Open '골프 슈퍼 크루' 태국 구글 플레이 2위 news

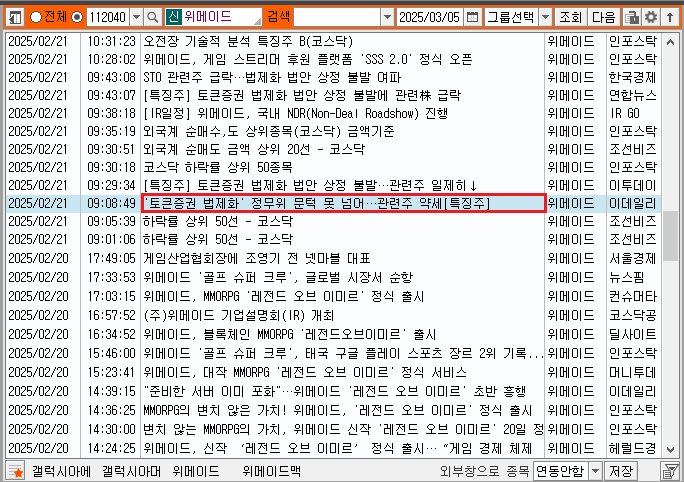[343, 353]
